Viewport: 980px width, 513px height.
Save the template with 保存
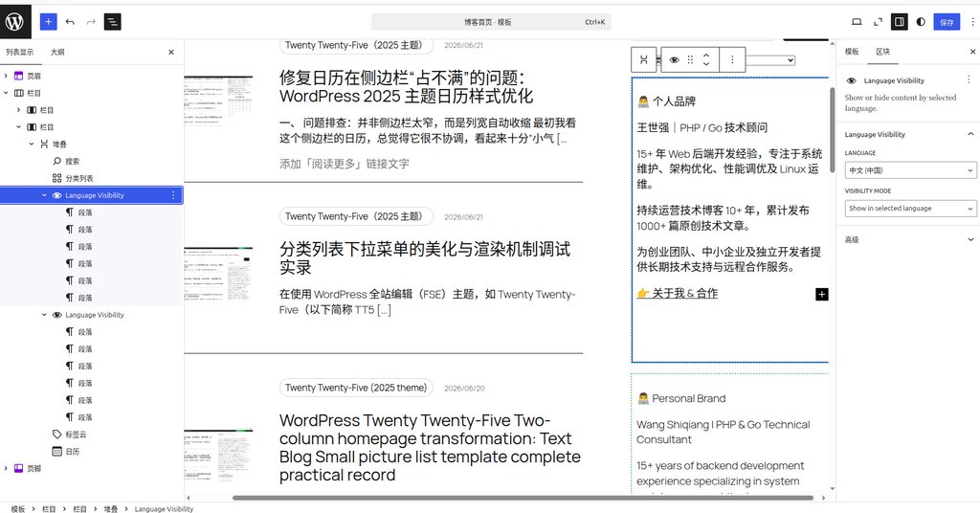(x=947, y=22)
